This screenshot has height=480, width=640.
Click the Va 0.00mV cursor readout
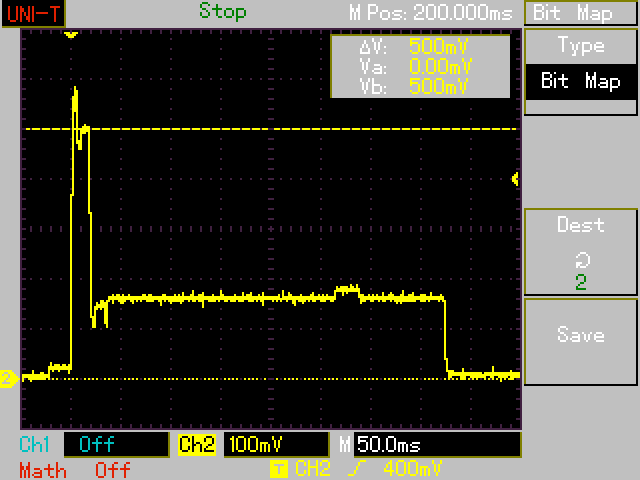coord(416,66)
